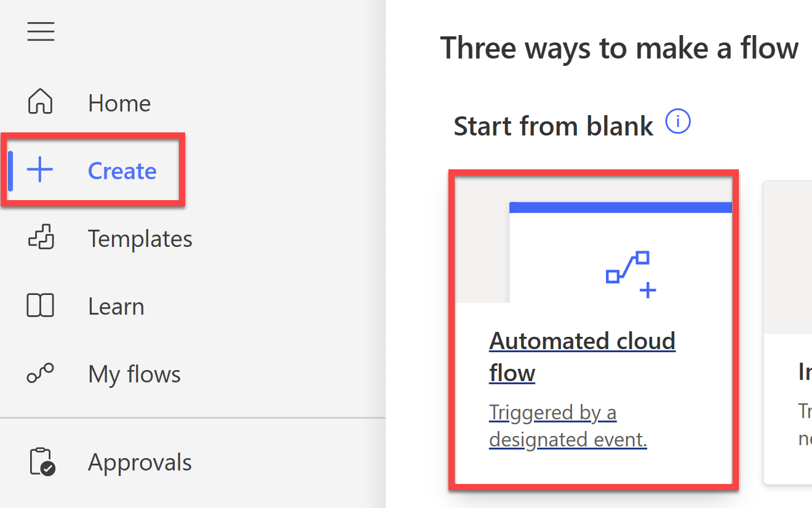Click the info icon beside Start from blank
The image size is (812, 508).
pos(678,122)
